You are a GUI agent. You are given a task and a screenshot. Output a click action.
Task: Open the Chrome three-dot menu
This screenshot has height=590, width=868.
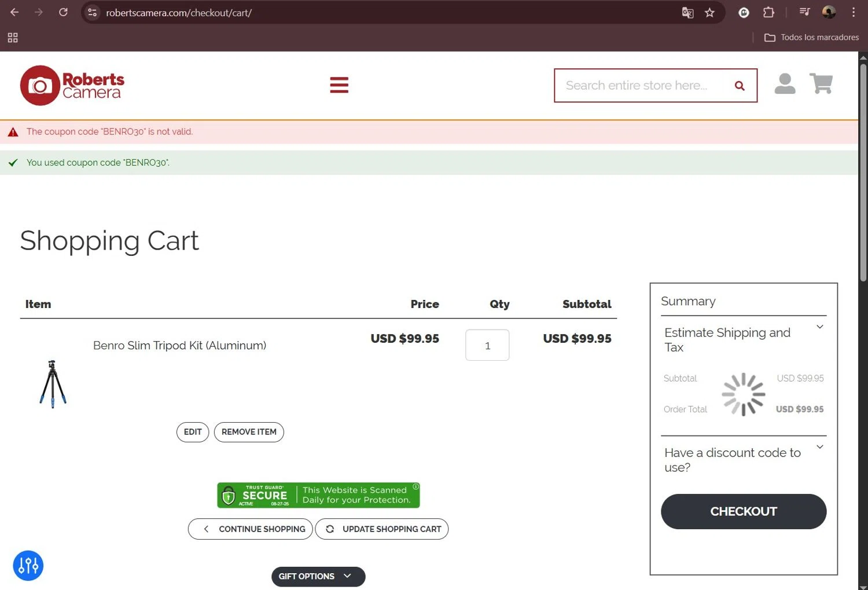853,12
